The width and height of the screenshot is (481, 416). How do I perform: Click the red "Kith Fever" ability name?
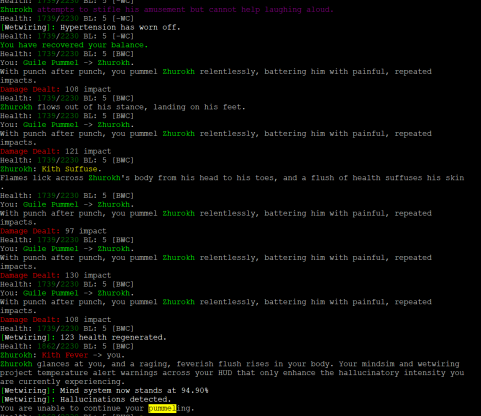click(x=65, y=355)
